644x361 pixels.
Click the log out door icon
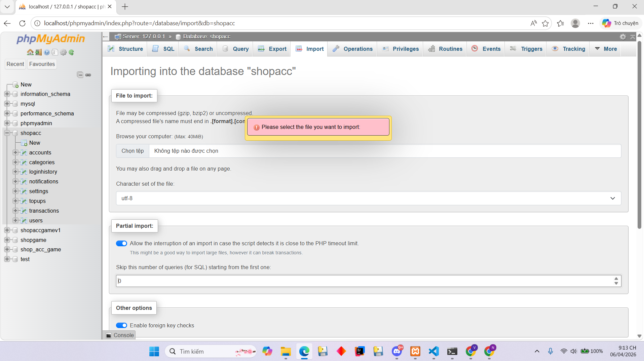38,52
